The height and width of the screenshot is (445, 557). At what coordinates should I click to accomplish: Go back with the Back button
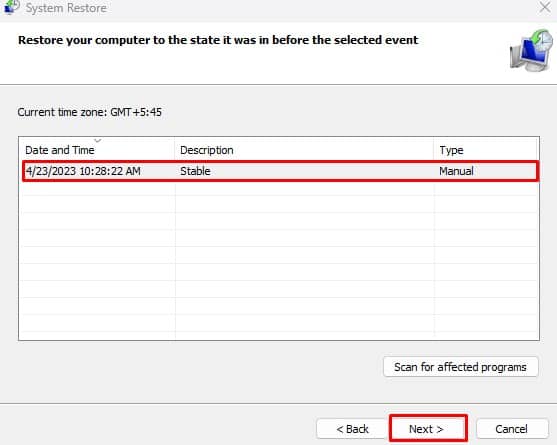[352, 429]
